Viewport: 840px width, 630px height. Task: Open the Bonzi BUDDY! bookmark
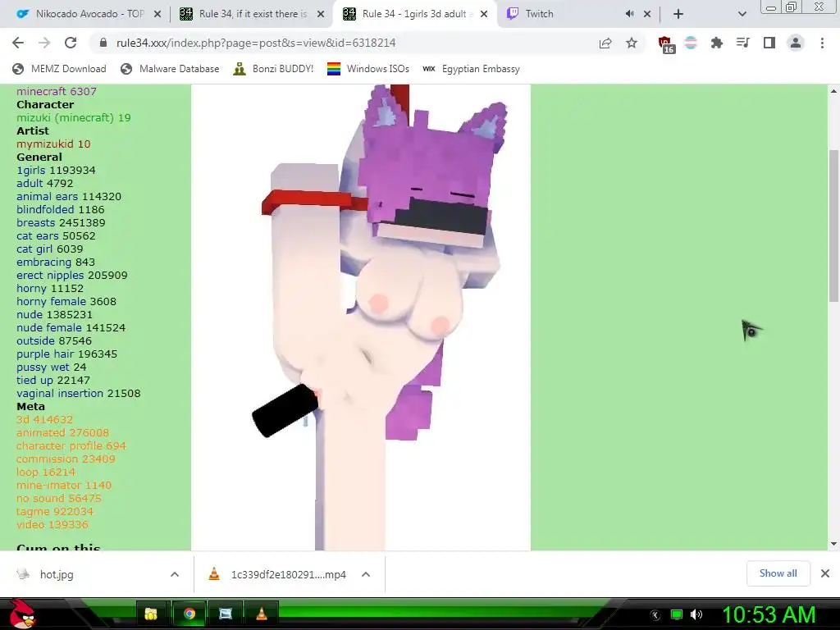coord(272,69)
